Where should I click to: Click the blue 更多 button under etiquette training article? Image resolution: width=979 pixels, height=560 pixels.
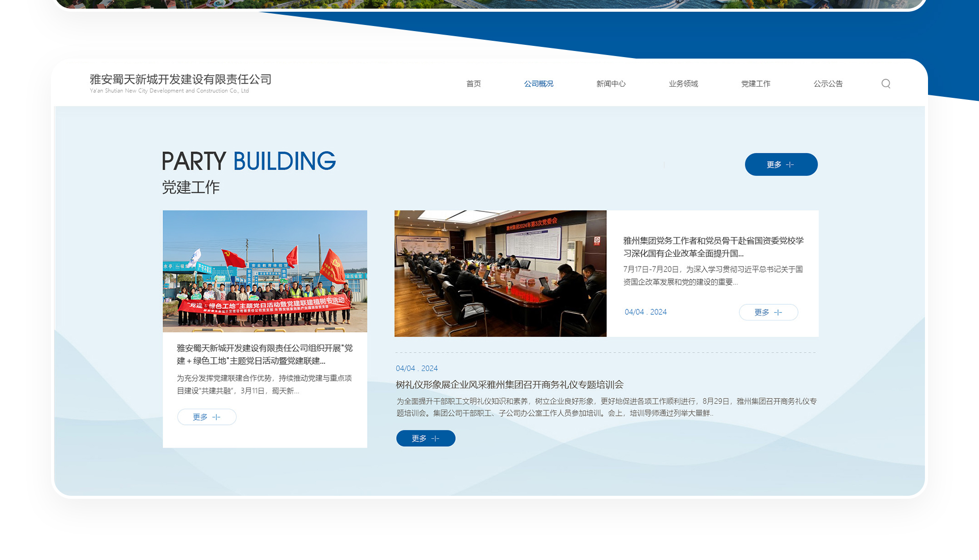coord(425,438)
